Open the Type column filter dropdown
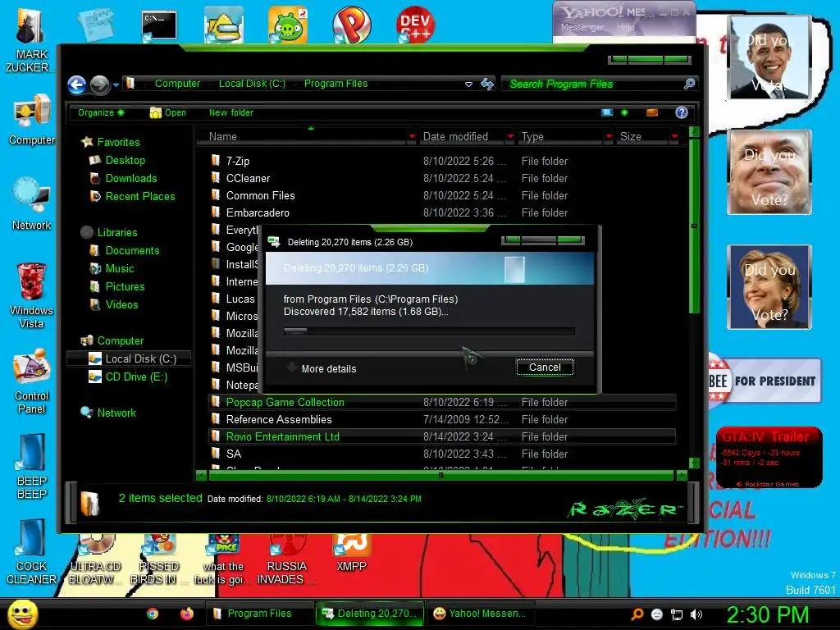This screenshot has height=630, width=840. coord(609,137)
